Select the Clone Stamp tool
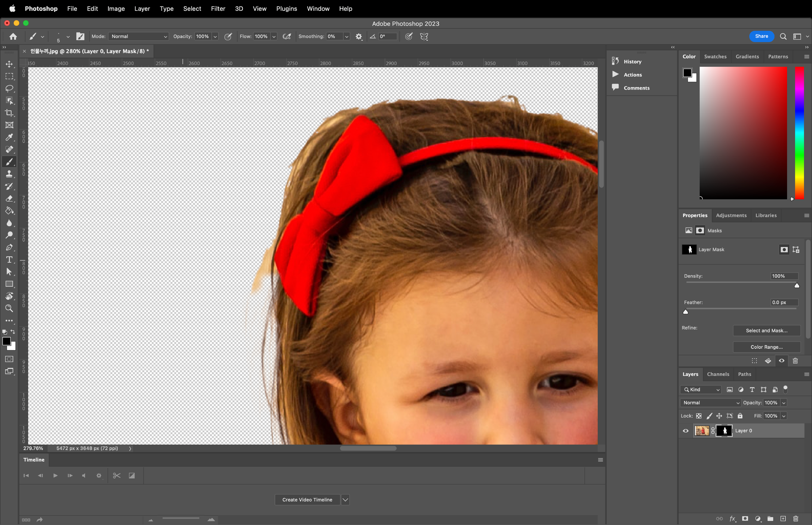812x525 pixels. (9, 174)
